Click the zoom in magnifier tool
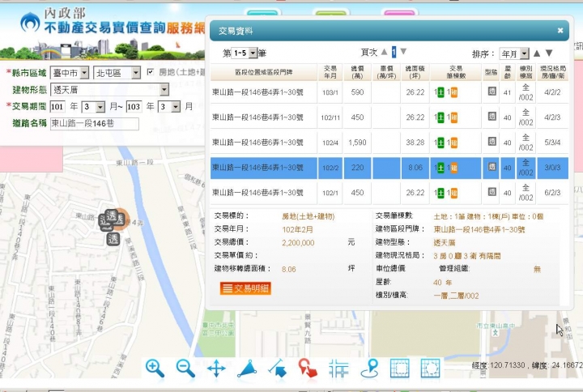Viewport: 583px width, 392px height. point(155,368)
